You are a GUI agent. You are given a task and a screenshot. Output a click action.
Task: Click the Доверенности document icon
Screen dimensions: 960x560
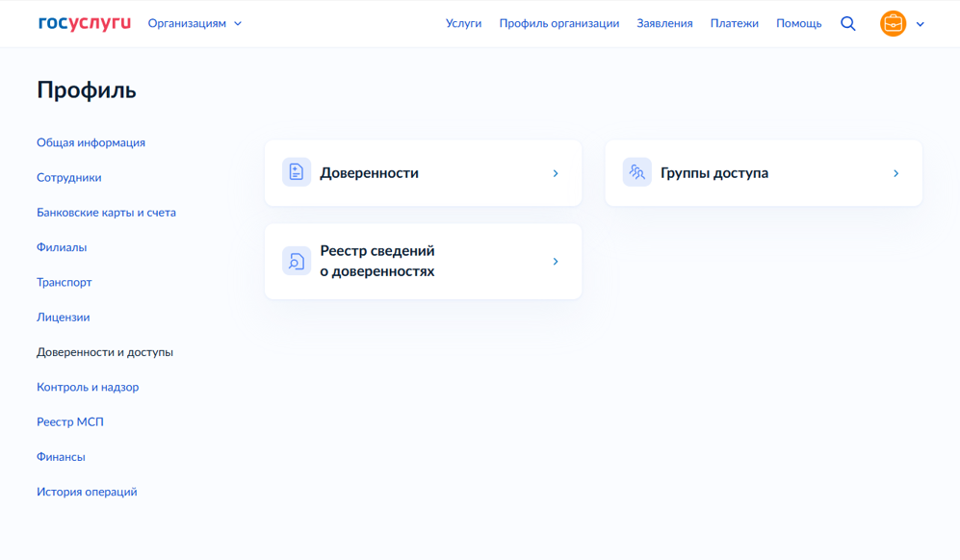297,172
